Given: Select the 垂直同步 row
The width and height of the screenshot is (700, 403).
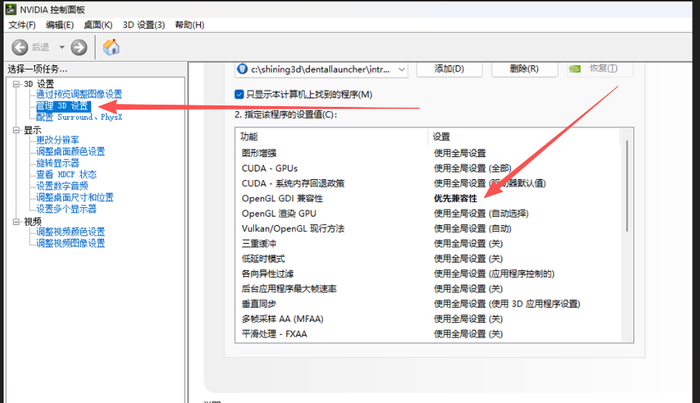Looking at the screenshot, I should tap(428, 304).
